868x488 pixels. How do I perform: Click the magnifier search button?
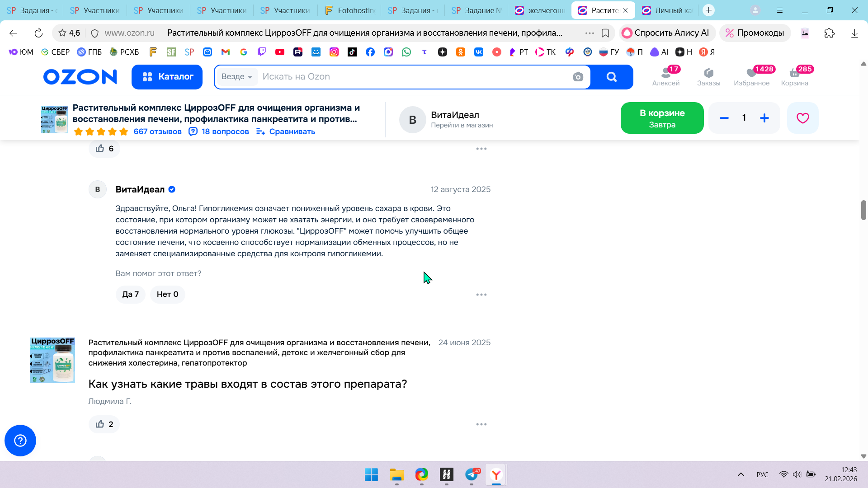pyautogui.click(x=611, y=77)
